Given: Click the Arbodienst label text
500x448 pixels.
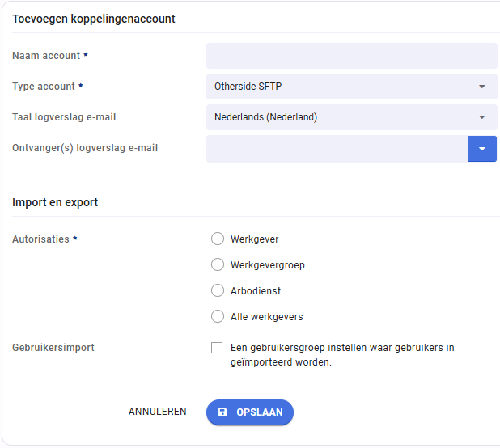Looking at the screenshot, I should [256, 291].
